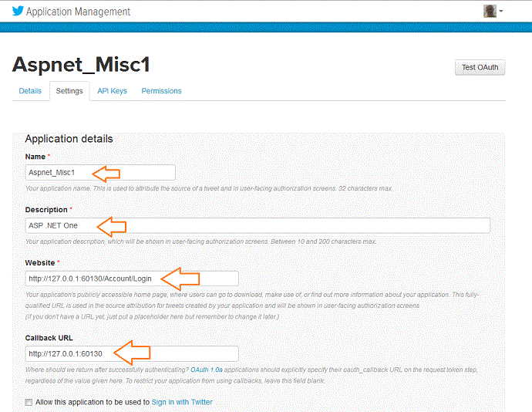532x412 pixels.
Task: Follow the OAuth 1.0a link
Action: pos(207,370)
